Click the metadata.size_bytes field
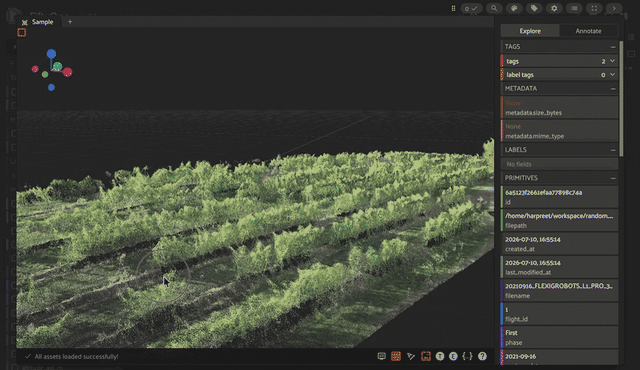Viewport: 640px width, 370px height. pyautogui.click(x=559, y=108)
